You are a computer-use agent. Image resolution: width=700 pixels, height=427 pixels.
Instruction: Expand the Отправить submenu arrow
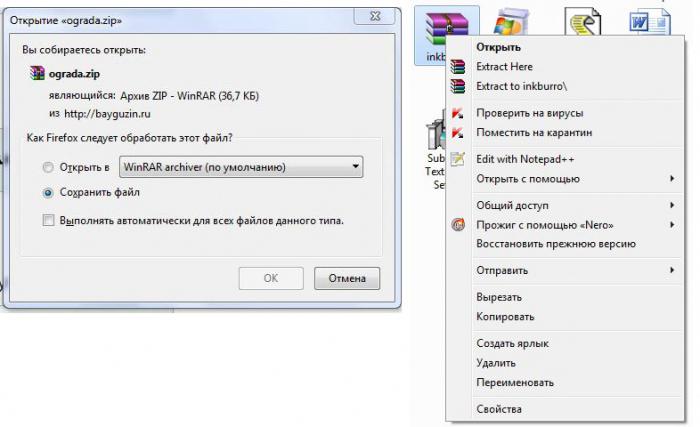pyautogui.click(x=672, y=270)
